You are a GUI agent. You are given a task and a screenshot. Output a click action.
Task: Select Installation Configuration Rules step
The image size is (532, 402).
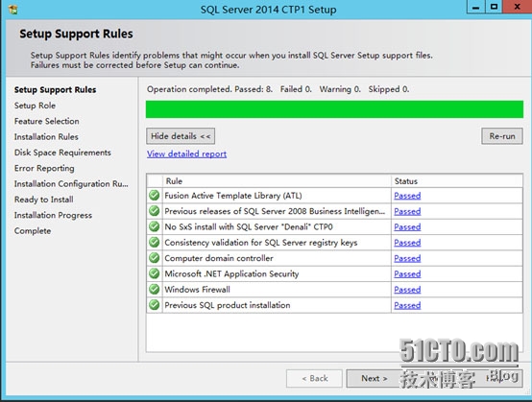point(71,183)
